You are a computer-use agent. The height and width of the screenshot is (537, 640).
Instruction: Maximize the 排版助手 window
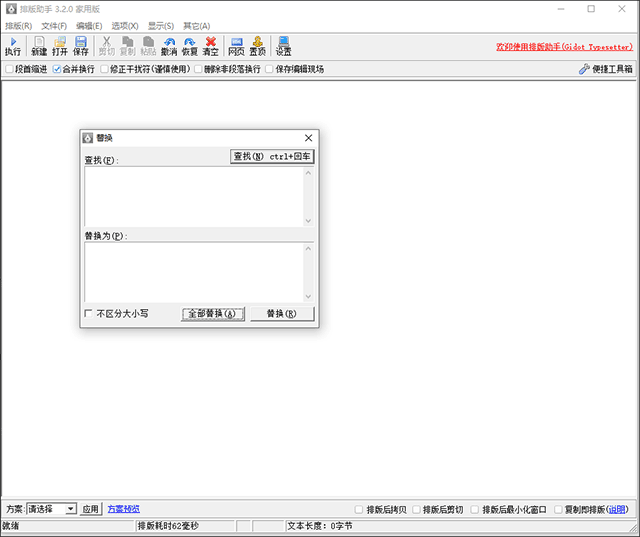click(x=591, y=9)
